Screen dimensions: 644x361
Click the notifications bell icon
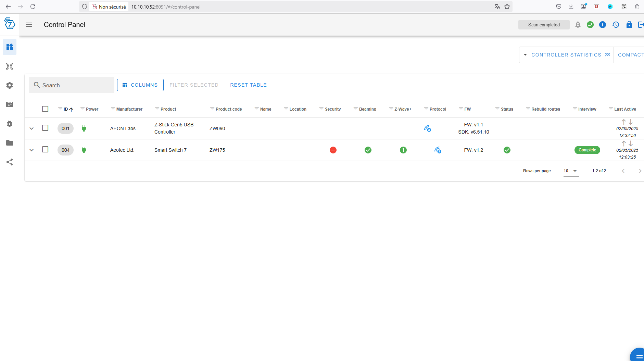click(578, 25)
